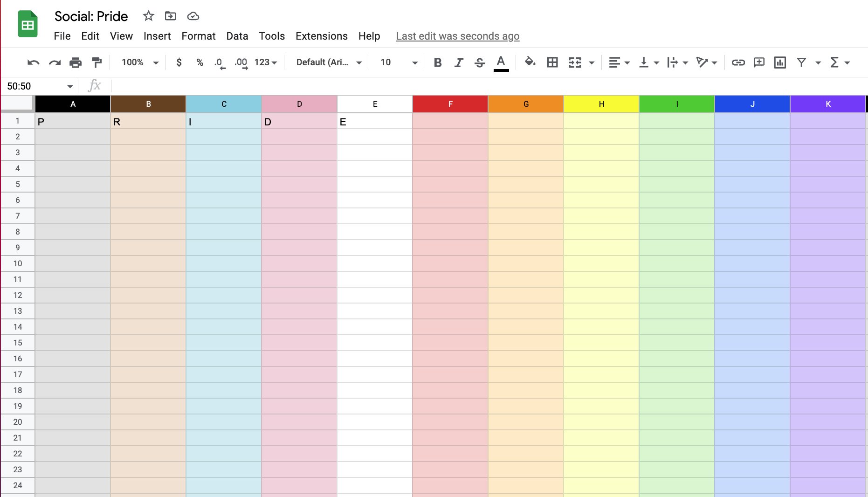Create a filter

[x=801, y=62]
